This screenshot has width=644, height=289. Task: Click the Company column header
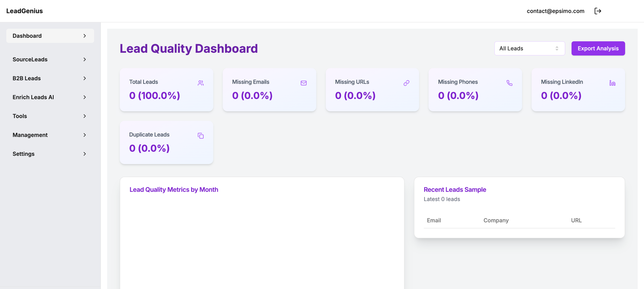pos(496,220)
